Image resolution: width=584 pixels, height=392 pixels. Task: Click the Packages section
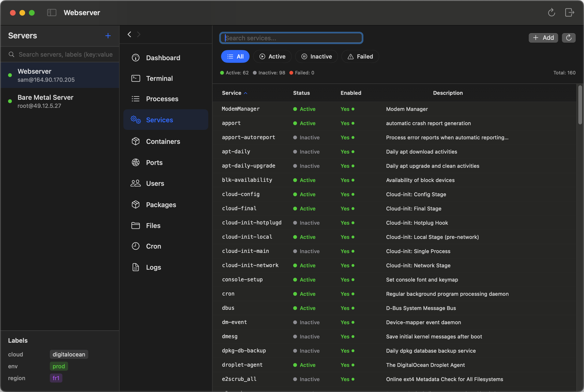point(166,205)
